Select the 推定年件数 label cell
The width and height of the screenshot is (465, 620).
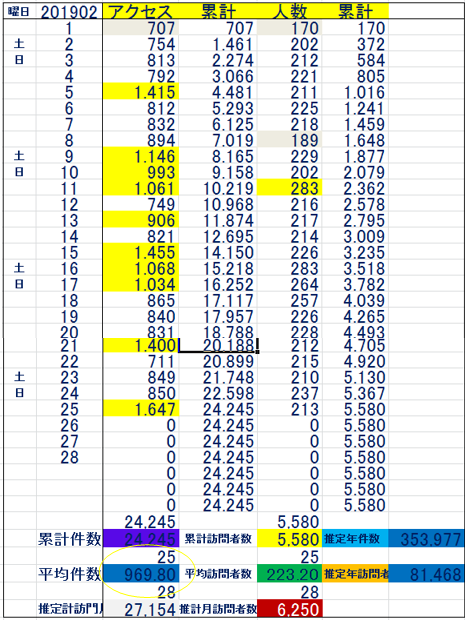click(x=355, y=539)
